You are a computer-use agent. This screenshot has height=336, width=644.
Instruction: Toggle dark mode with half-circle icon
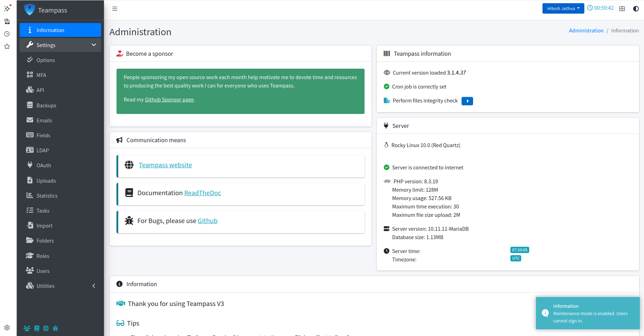point(636,9)
